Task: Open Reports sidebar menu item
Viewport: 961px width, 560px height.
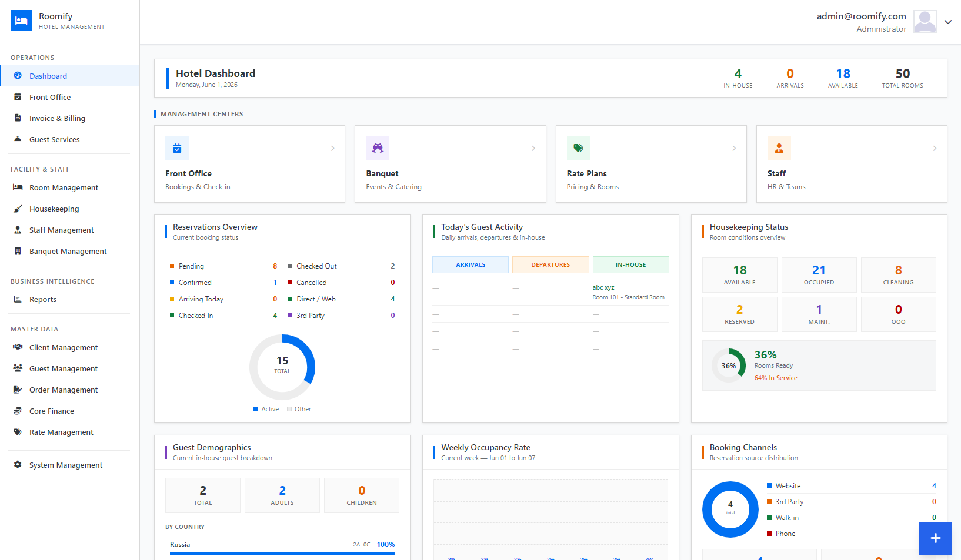Action: pyautogui.click(x=69, y=299)
